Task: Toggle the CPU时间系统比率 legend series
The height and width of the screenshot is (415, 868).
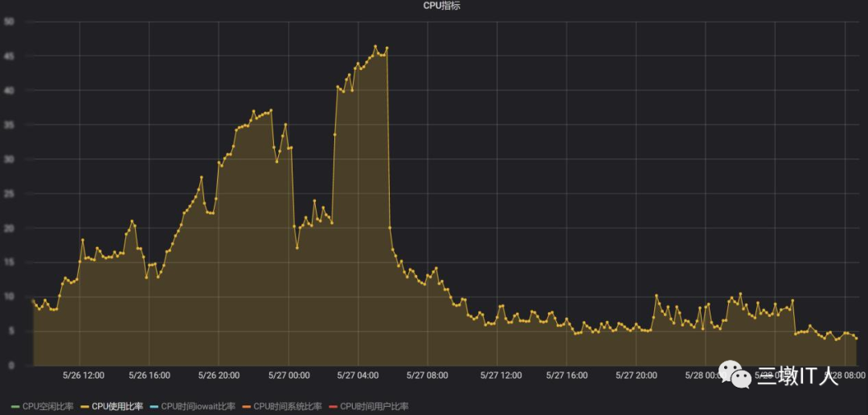Action: pyautogui.click(x=288, y=406)
